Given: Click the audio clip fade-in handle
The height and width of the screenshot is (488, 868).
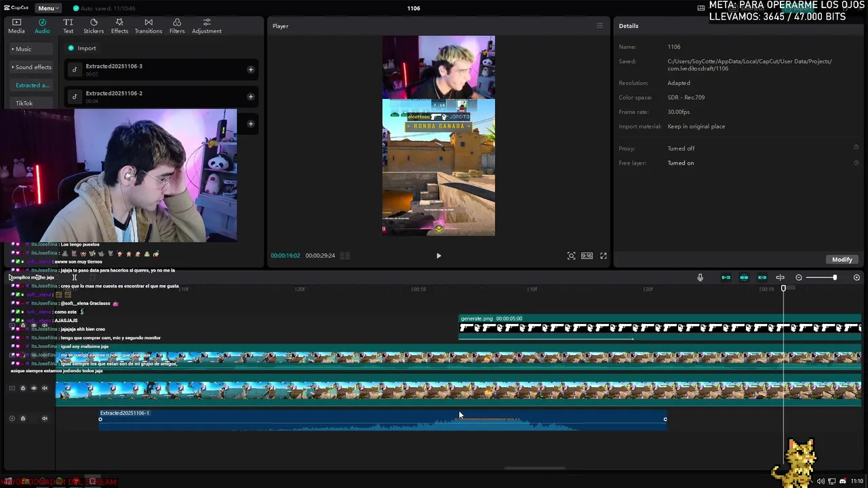Looking at the screenshot, I should tap(100, 419).
